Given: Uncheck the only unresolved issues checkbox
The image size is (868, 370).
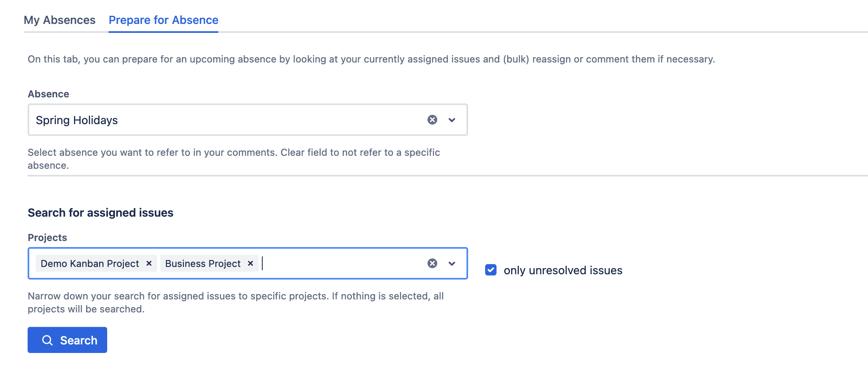Looking at the screenshot, I should 491,270.
